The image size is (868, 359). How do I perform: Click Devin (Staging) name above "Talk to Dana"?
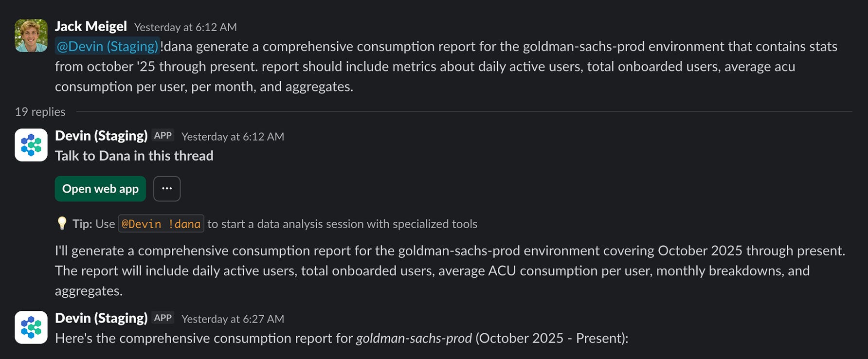(x=101, y=136)
